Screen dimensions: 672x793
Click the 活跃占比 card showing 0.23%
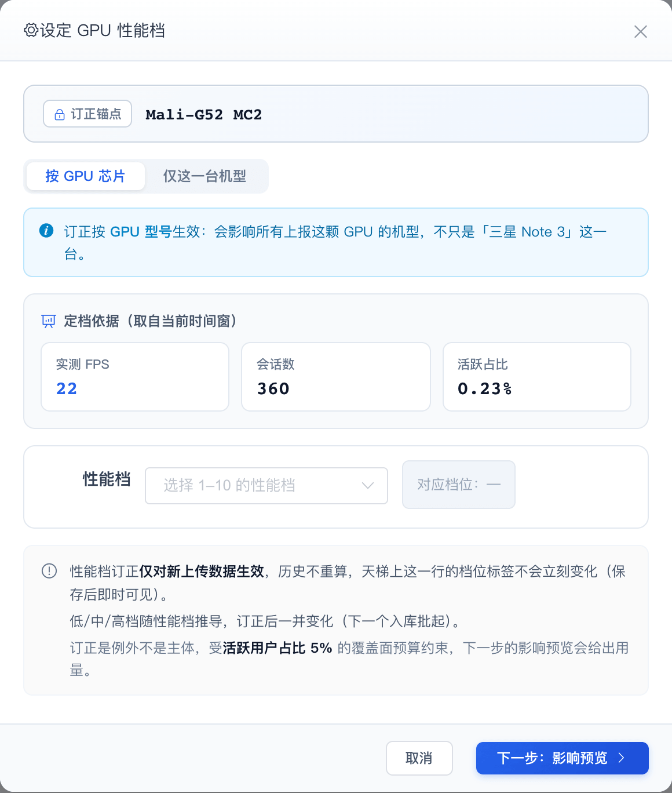(x=537, y=377)
